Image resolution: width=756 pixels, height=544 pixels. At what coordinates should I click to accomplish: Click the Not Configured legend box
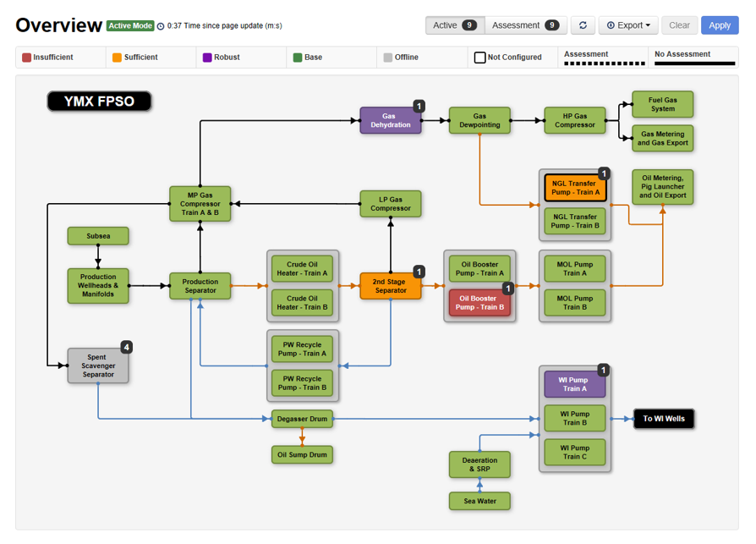tap(479, 58)
